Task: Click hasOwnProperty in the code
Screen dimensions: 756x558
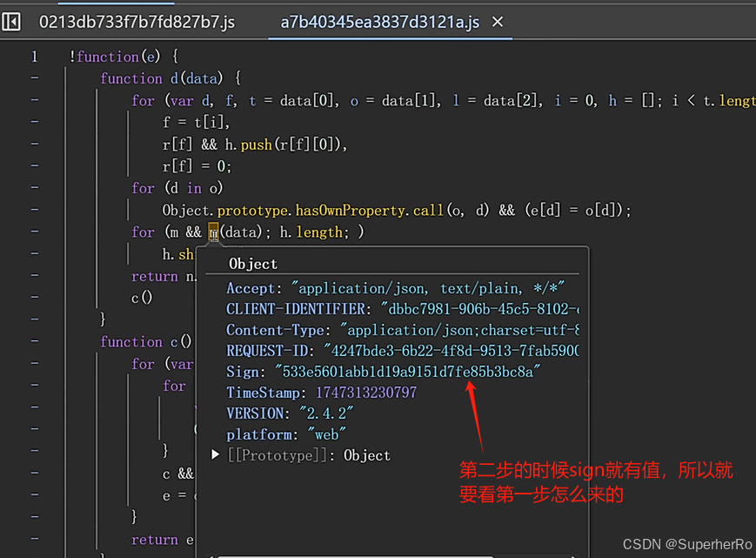Action: click(x=351, y=211)
